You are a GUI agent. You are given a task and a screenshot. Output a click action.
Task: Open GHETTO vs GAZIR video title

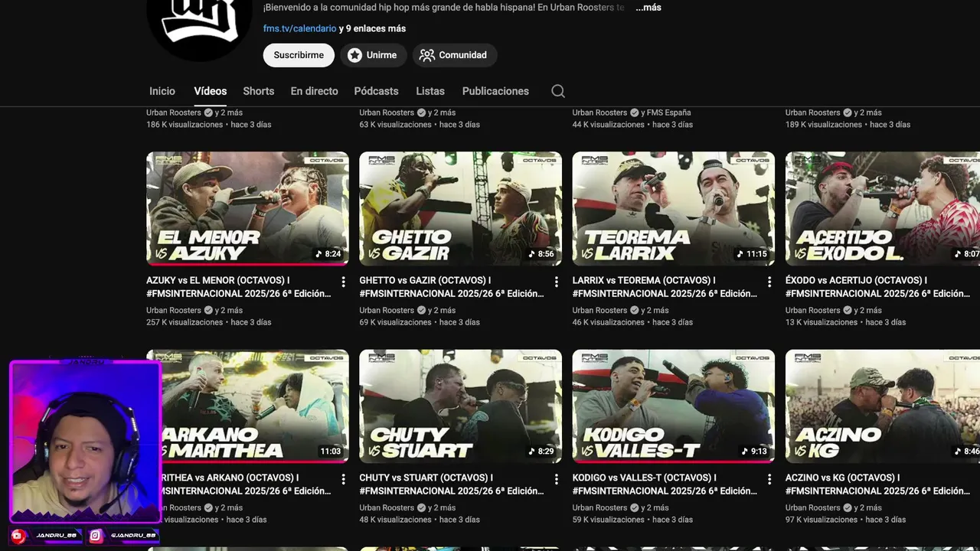pos(452,287)
